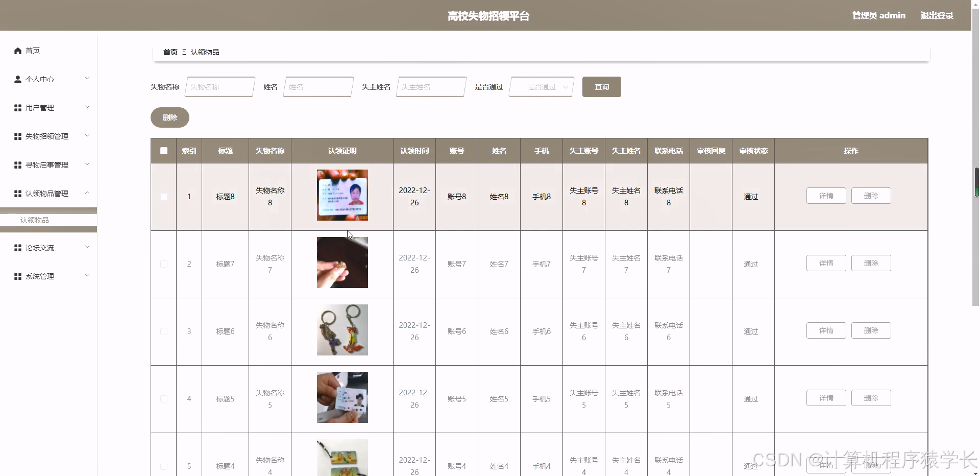Click the grid icon for 认领物品管理

point(18,194)
